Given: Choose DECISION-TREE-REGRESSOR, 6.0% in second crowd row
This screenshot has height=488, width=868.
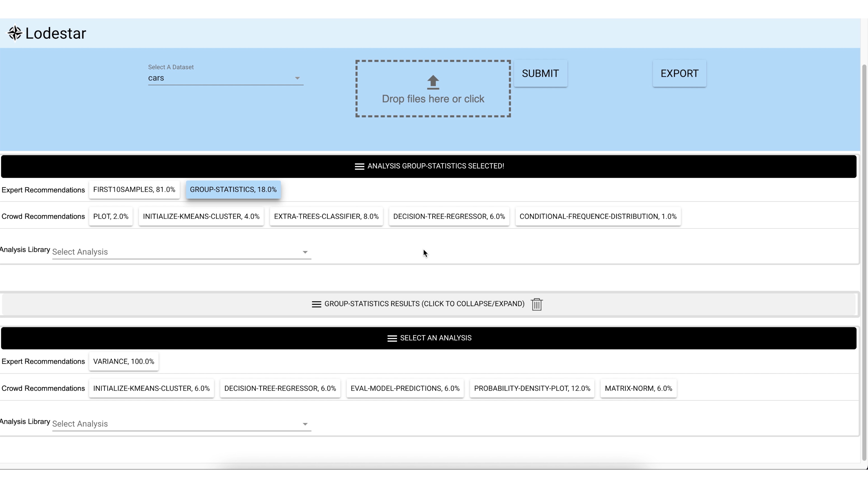Looking at the screenshot, I should [x=280, y=388].
